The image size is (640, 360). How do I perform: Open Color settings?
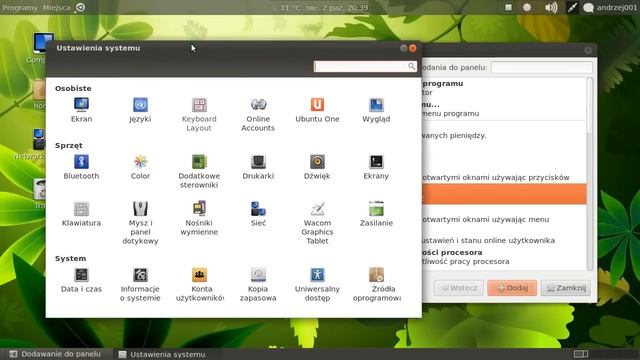(x=140, y=167)
